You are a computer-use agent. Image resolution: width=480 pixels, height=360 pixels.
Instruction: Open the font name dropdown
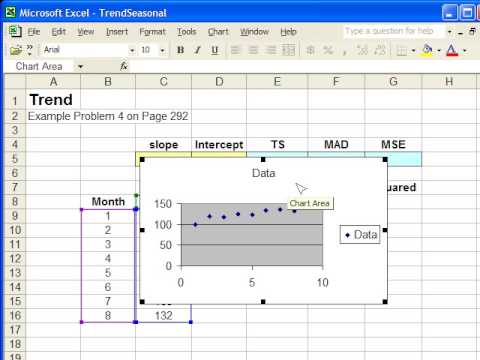(132, 50)
